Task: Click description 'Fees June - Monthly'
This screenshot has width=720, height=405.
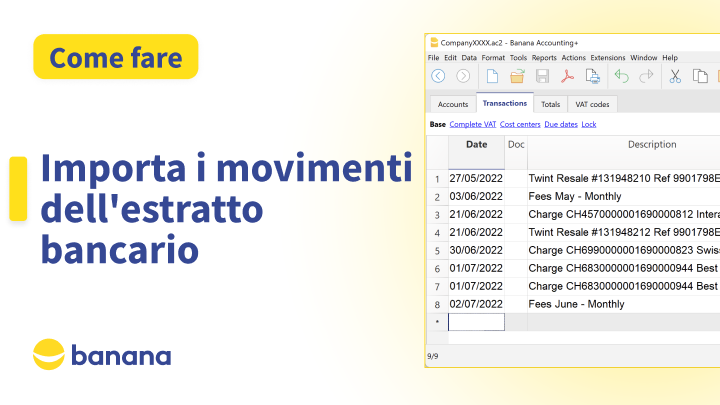Action: [576, 304]
